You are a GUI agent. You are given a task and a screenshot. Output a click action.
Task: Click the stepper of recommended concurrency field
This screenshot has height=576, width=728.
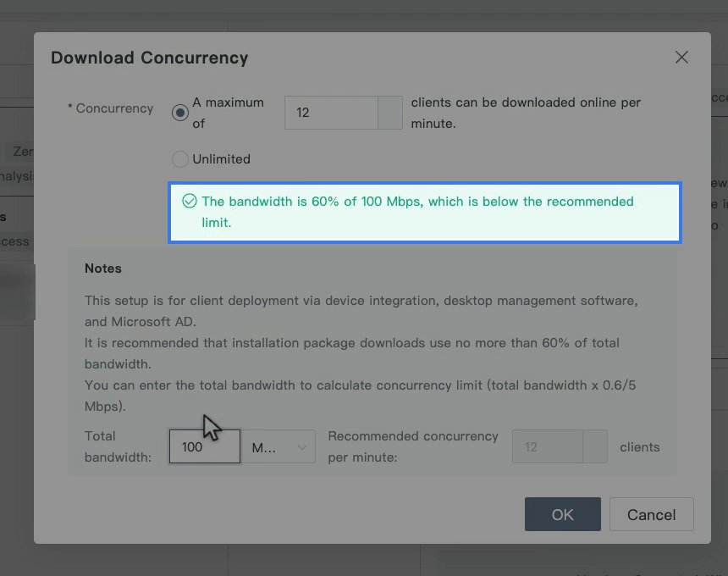click(595, 446)
